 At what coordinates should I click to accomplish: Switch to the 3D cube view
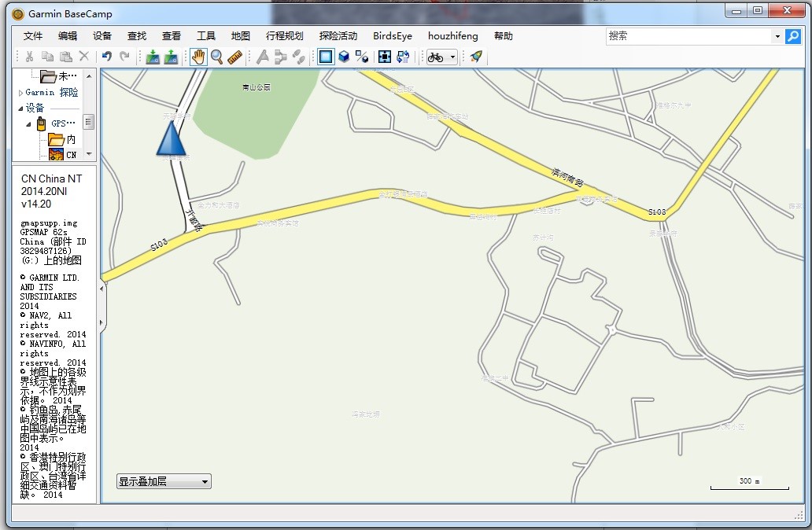click(344, 57)
